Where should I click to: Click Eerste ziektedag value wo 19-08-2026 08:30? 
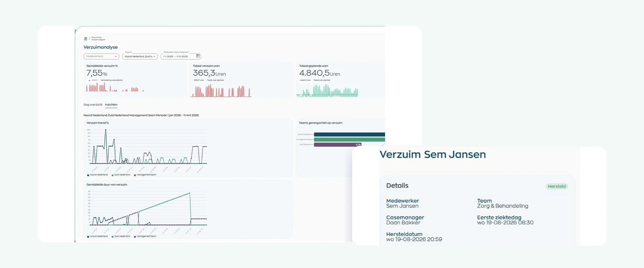click(505, 223)
